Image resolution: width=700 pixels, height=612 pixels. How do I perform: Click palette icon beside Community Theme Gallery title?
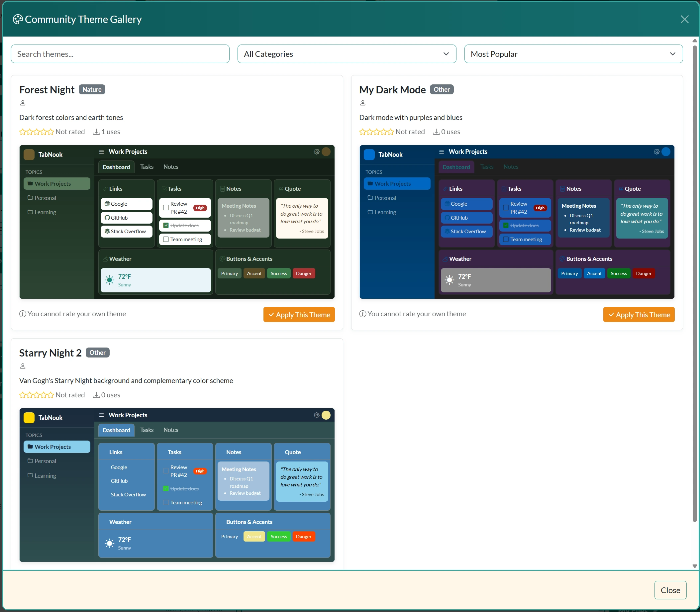[x=18, y=20]
